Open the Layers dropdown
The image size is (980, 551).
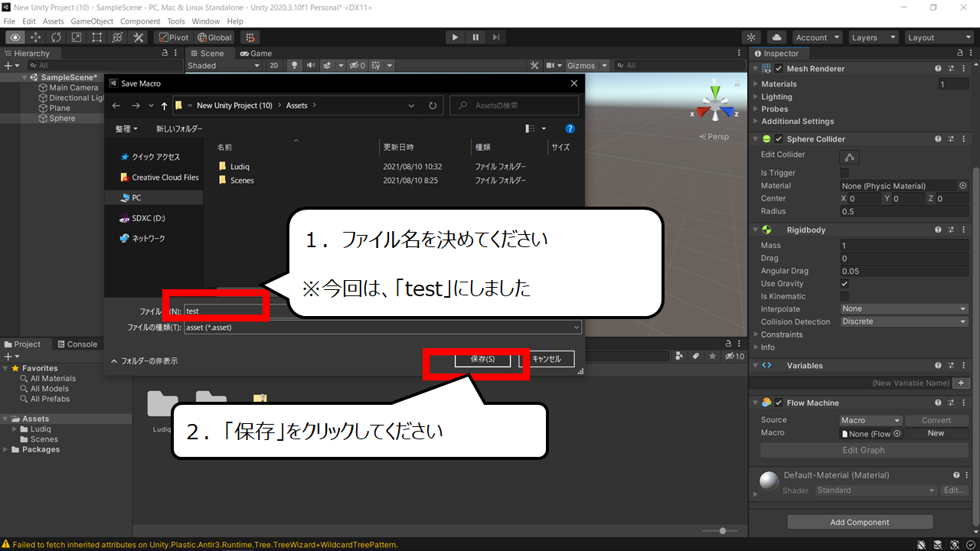873,37
